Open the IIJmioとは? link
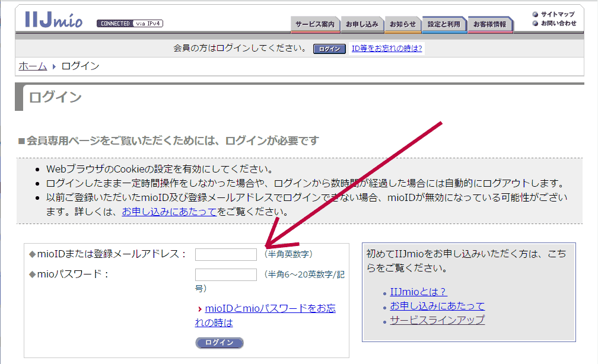The height and width of the screenshot is (364, 598). (x=418, y=292)
